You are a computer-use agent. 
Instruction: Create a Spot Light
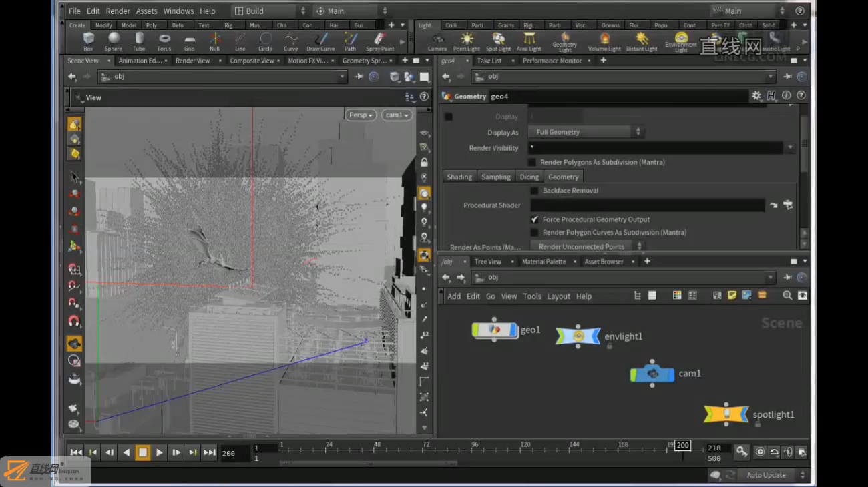tap(498, 42)
